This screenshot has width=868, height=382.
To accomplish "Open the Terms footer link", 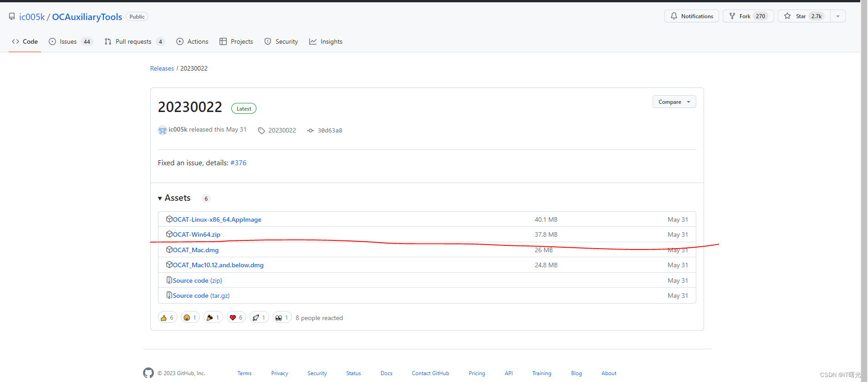I will (x=245, y=373).
